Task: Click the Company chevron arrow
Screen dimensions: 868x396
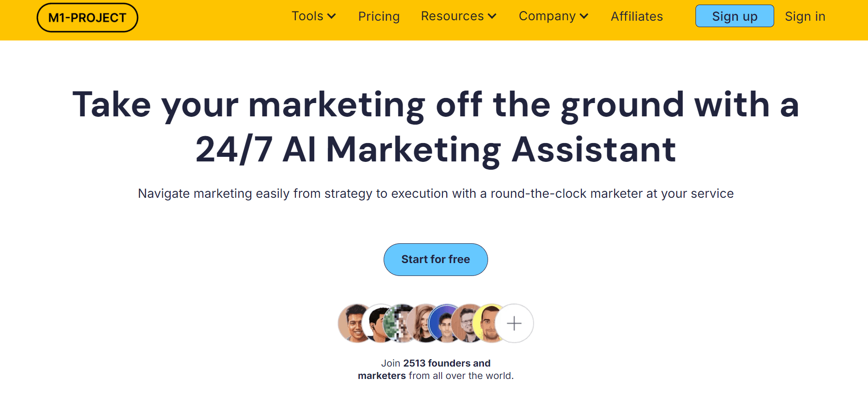Action: (584, 17)
